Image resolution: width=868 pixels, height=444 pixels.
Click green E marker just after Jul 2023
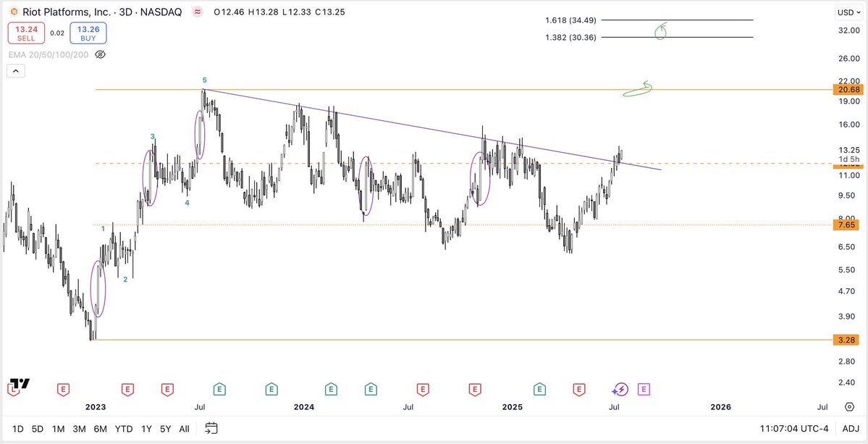pyautogui.click(x=220, y=390)
